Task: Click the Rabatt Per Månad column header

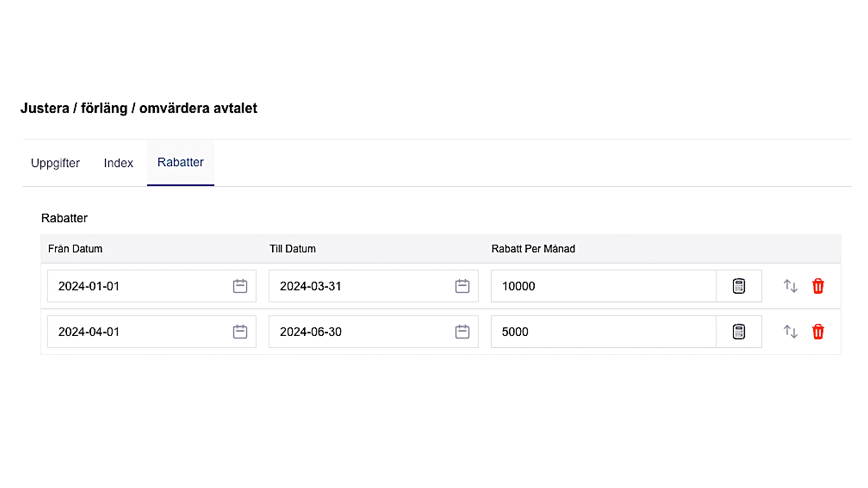Action: (533, 249)
